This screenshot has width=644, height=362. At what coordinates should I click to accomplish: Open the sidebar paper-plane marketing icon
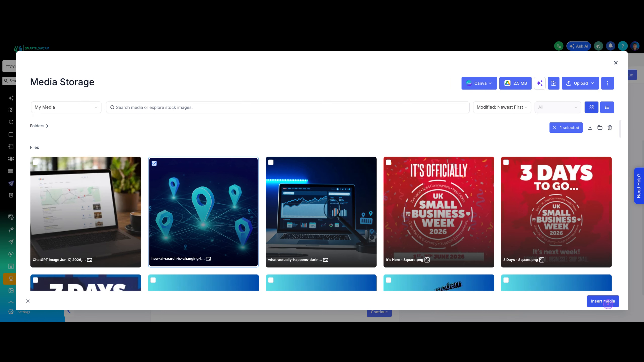click(11, 183)
